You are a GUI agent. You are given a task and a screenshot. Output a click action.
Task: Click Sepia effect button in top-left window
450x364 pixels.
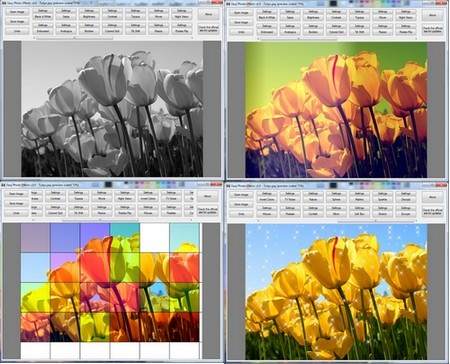[66, 17]
